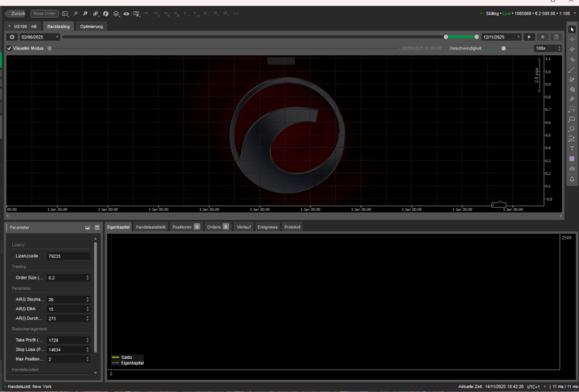Open backtesting settings gear icon
The width and height of the screenshot is (579, 392).
click(12, 37)
